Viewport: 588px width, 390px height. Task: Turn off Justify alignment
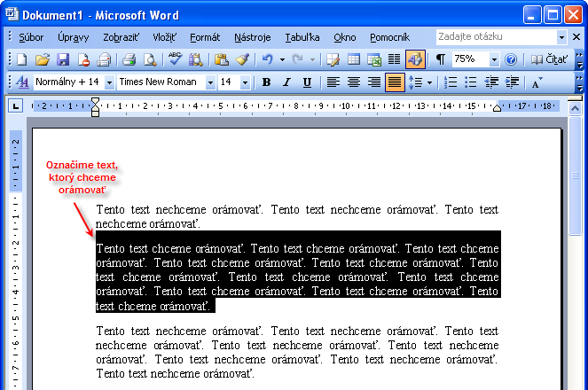[x=395, y=82]
